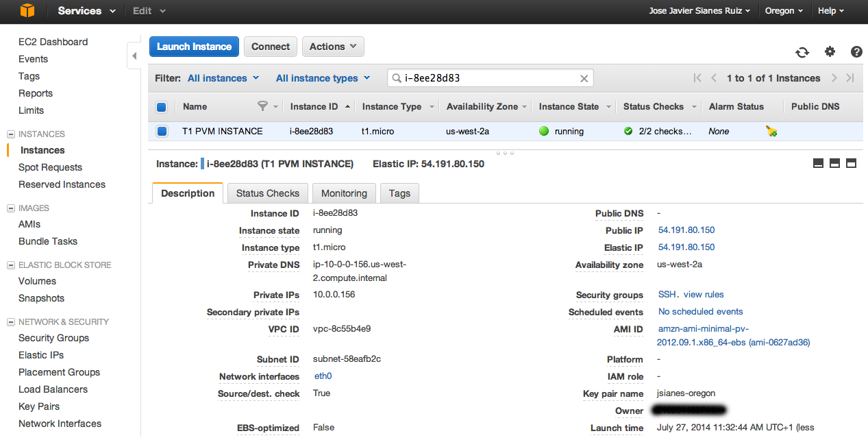This screenshot has width=868, height=440.
Task: Minimize the details pane layout icon
Action: tap(818, 163)
